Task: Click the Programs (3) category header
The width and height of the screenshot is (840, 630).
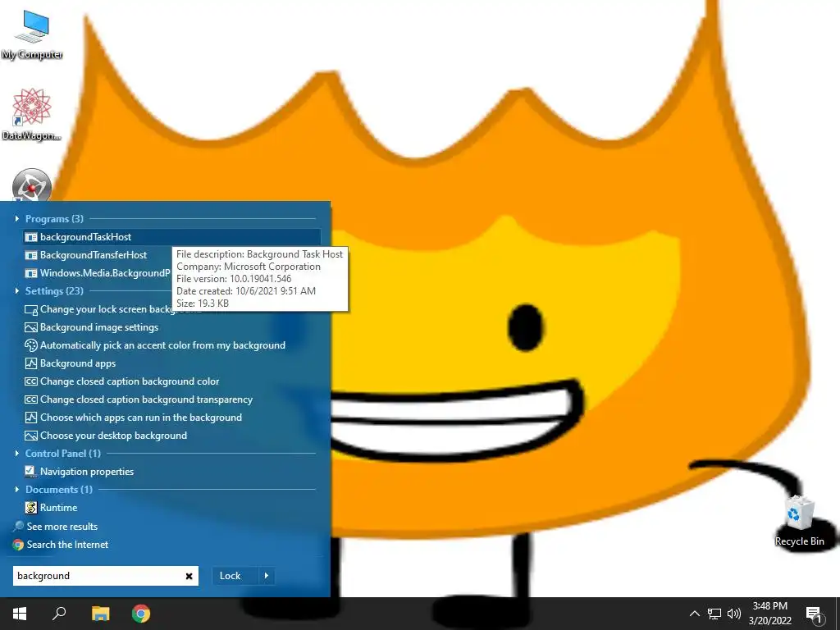Action: [54, 218]
